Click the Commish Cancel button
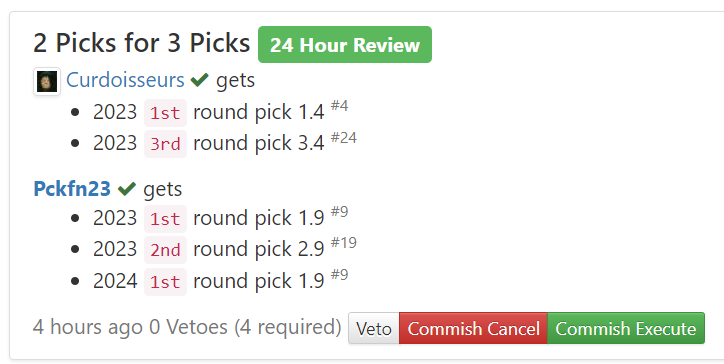This screenshot has width=724, height=364. pyautogui.click(x=473, y=328)
